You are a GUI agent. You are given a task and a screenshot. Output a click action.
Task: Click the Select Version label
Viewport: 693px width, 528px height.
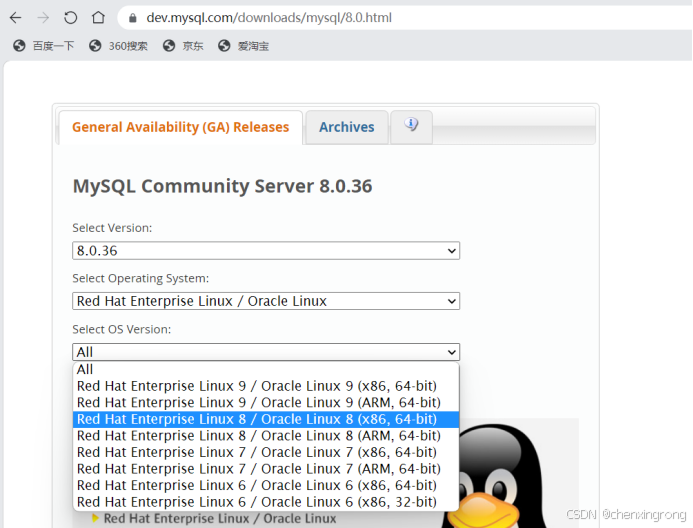coord(112,228)
